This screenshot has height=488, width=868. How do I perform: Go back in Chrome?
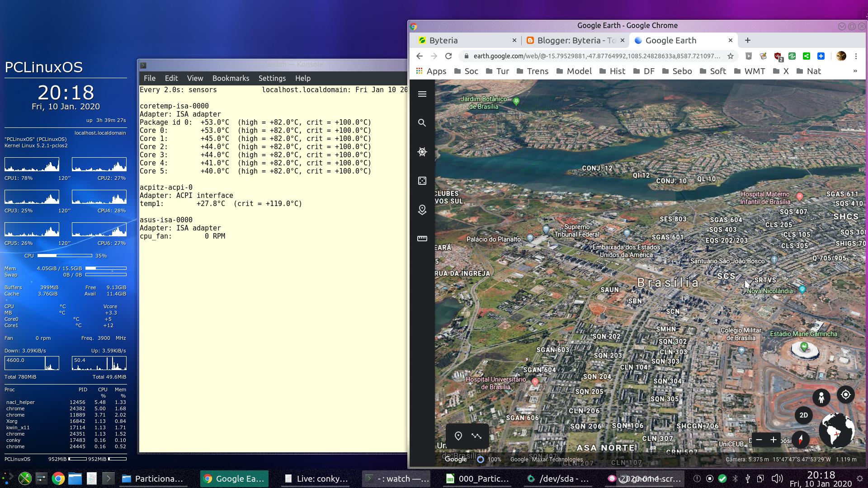coord(420,56)
